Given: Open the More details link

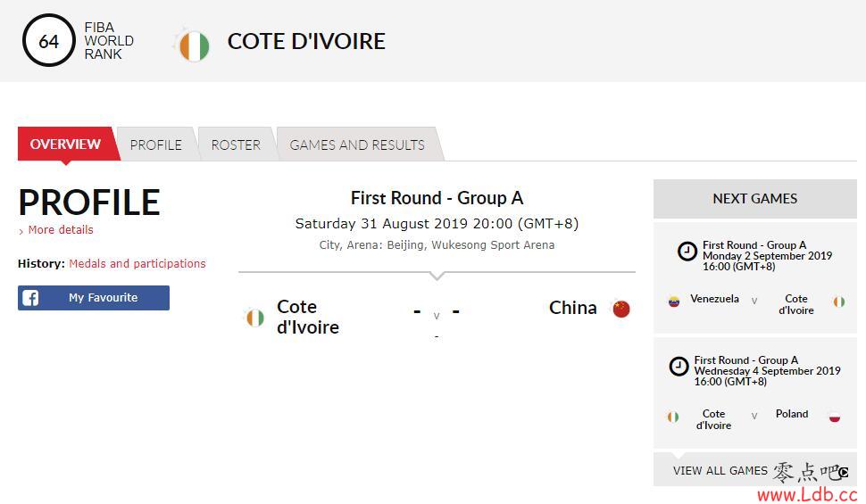Looking at the screenshot, I should pos(60,229).
